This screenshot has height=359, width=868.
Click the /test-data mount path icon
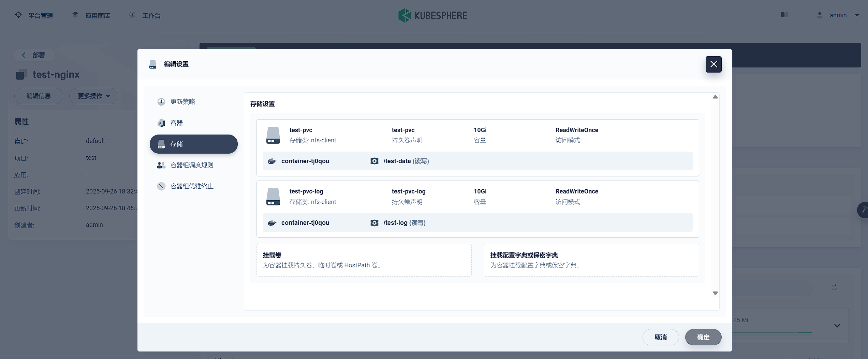374,161
